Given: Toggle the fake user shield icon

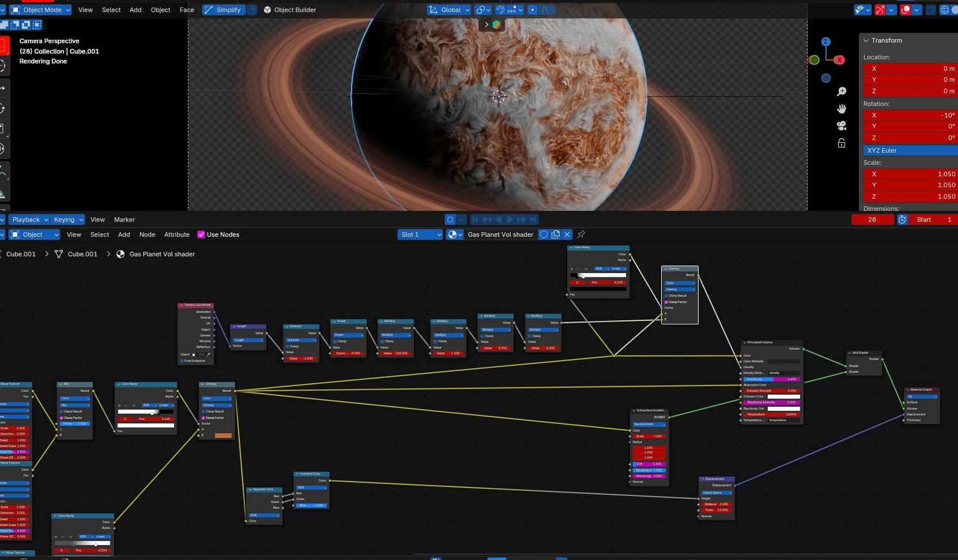Looking at the screenshot, I should pos(544,234).
